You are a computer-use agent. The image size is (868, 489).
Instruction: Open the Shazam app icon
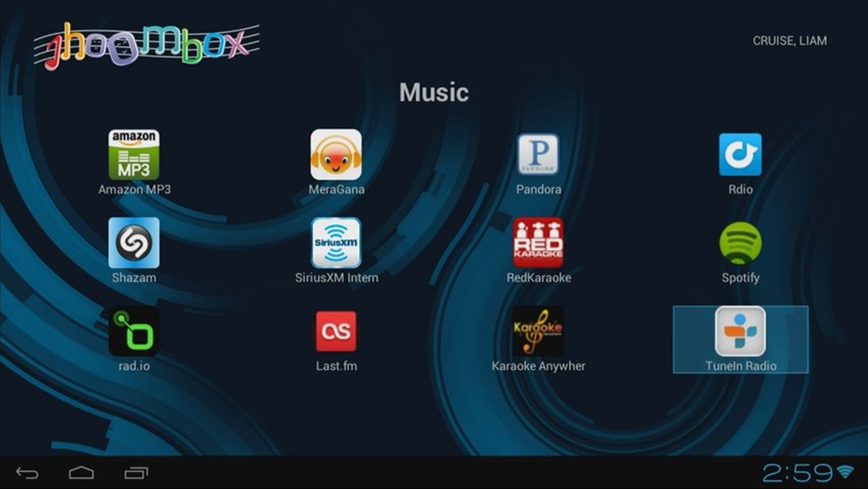coord(134,243)
